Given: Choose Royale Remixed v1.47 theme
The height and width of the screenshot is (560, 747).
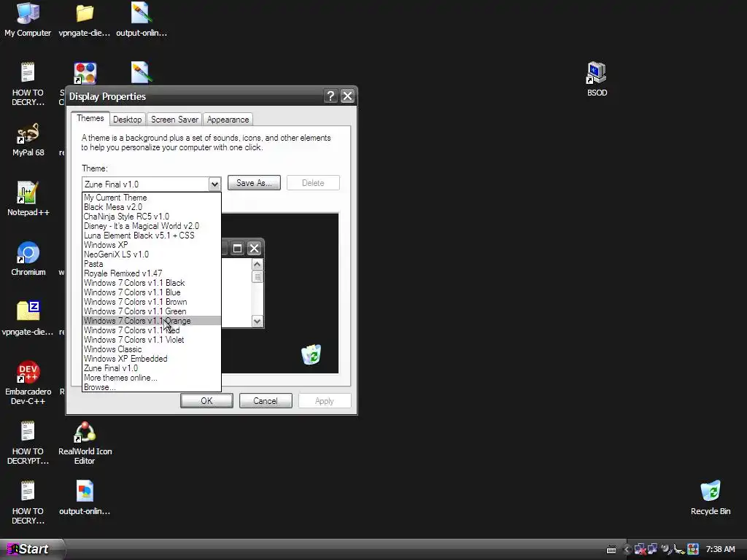Looking at the screenshot, I should point(152,274).
